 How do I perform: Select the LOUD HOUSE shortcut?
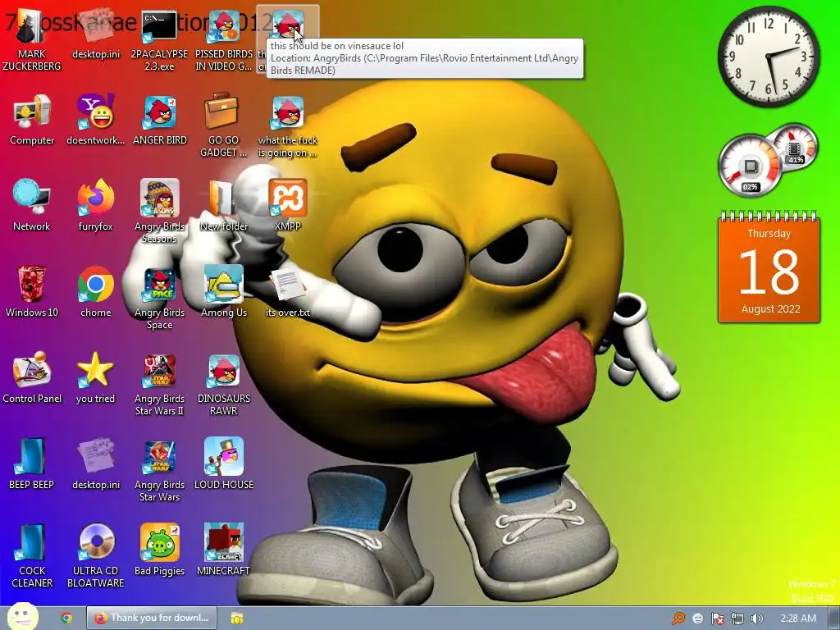click(x=223, y=464)
